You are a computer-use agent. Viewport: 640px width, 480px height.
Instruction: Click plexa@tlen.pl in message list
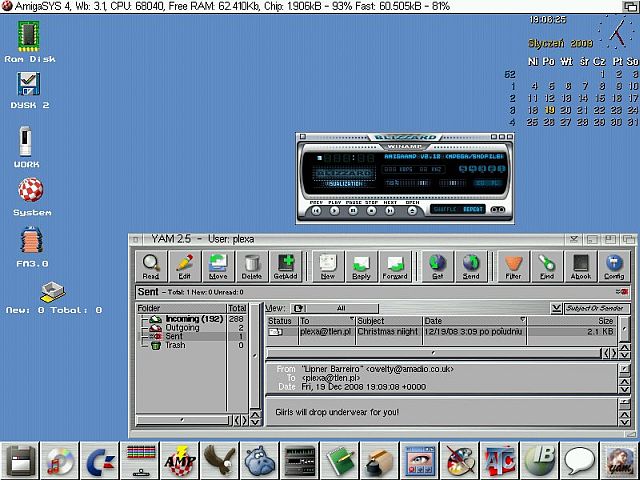coord(326,331)
